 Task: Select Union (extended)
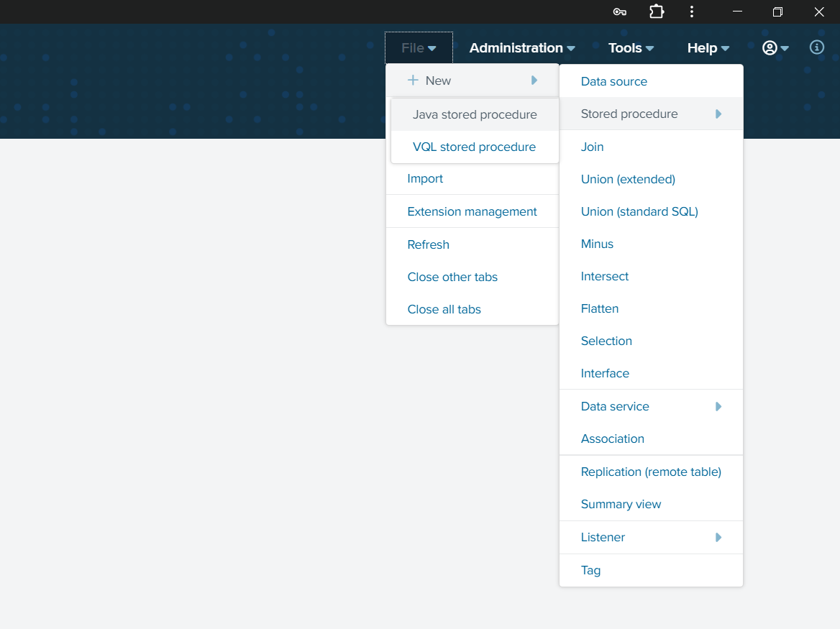[651, 179]
